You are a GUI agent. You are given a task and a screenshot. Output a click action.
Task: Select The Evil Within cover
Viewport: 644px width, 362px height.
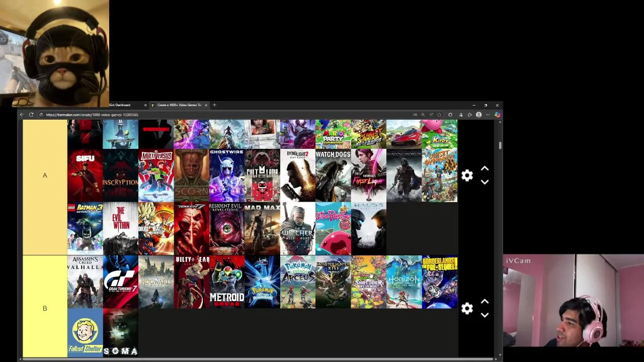tap(120, 229)
